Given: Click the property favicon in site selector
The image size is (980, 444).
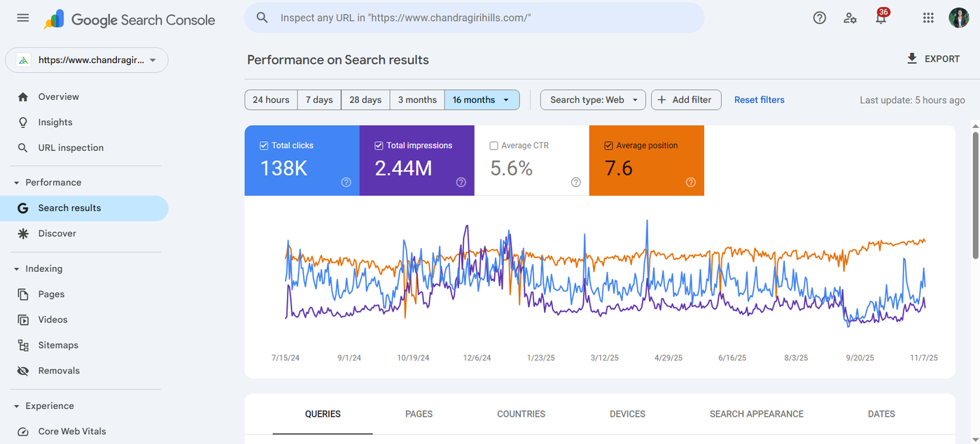Looking at the screenshot, I should point(24,60).
